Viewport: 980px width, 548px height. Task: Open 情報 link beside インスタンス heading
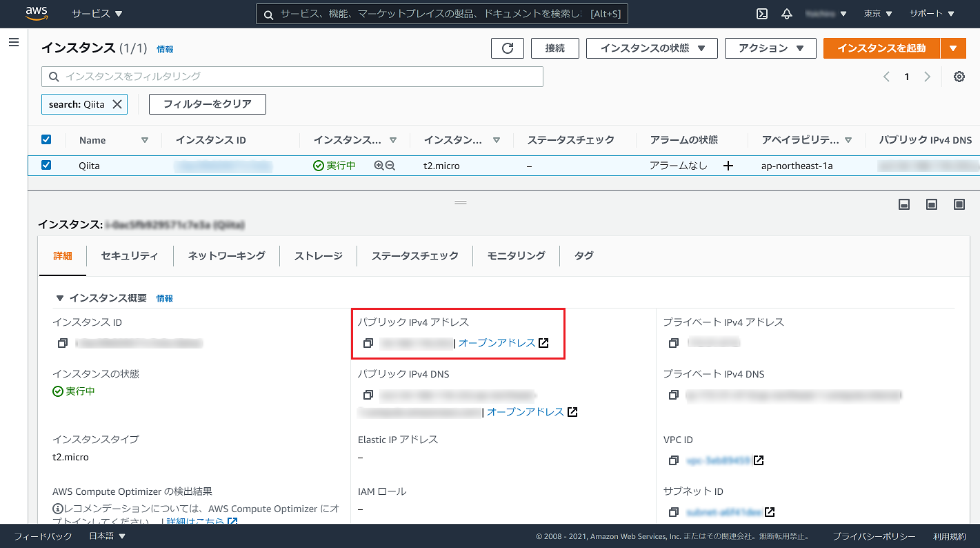(x=165, y=50)
